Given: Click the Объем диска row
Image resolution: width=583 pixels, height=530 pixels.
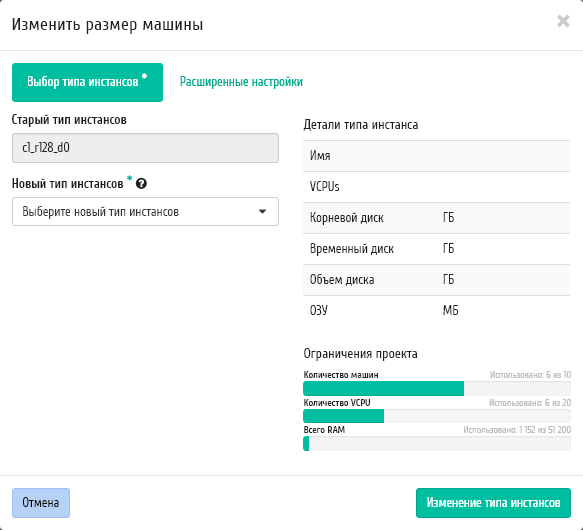Looking at the screenshot, I should click(x=437, y=280).
